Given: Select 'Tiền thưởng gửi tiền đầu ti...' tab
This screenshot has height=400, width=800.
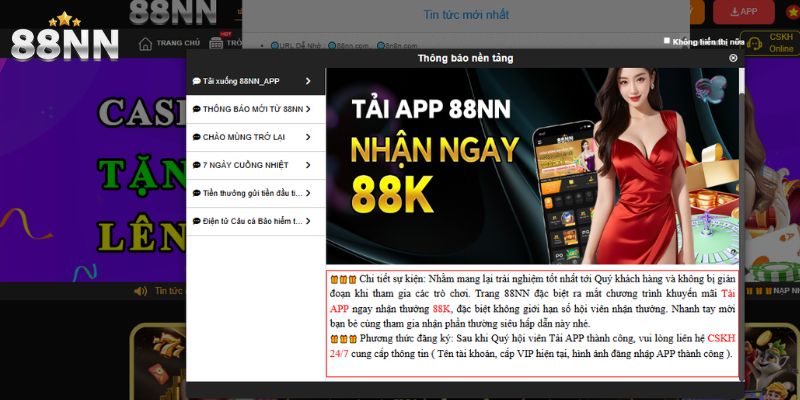Looking at the screenshot, I should (255, 193).
